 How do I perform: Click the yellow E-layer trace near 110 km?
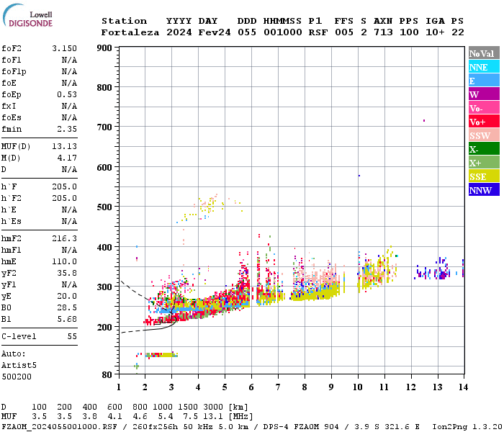point(161,355)
